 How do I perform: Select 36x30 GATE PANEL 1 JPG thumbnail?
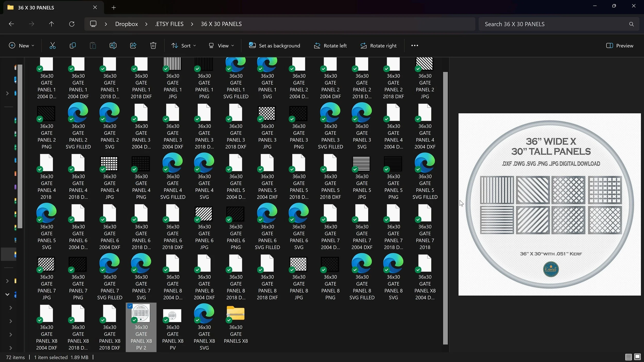172,64
